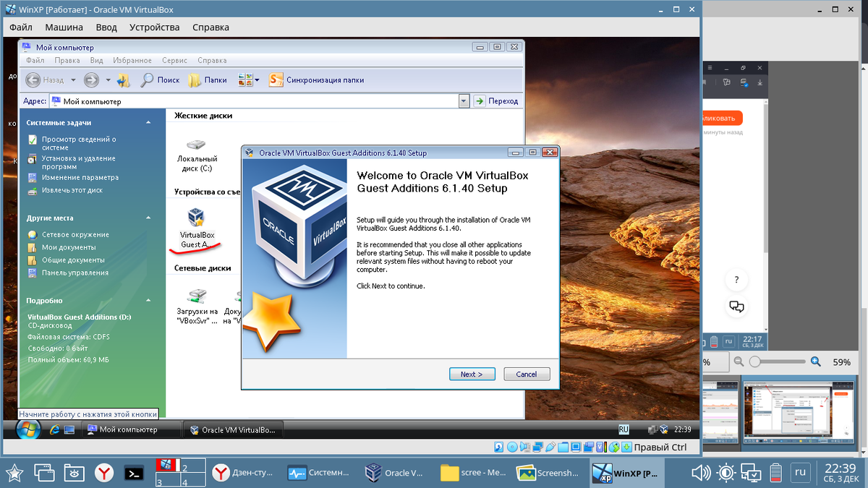Click the Переход go button
868x488 pixels.
(x=497, y=101)
